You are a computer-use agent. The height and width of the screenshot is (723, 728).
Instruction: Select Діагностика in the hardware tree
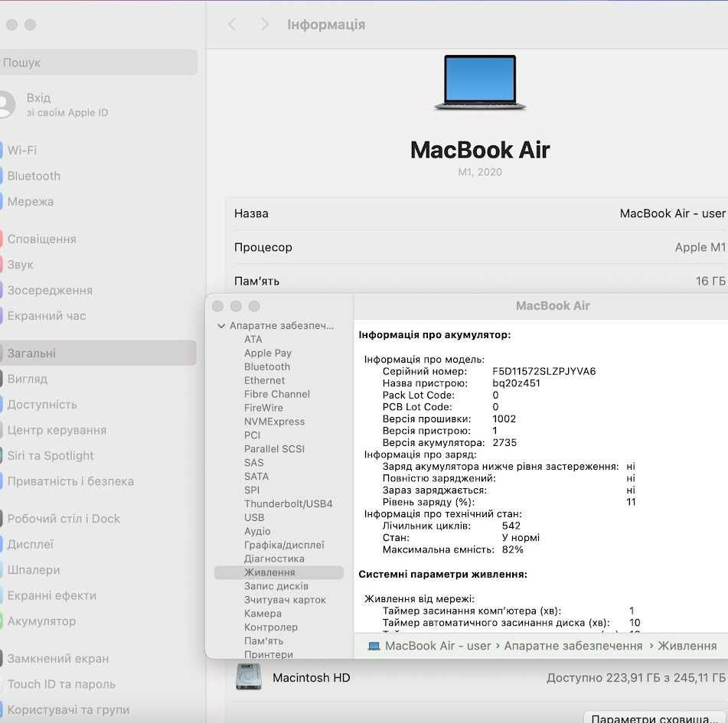tap(274, 559)
